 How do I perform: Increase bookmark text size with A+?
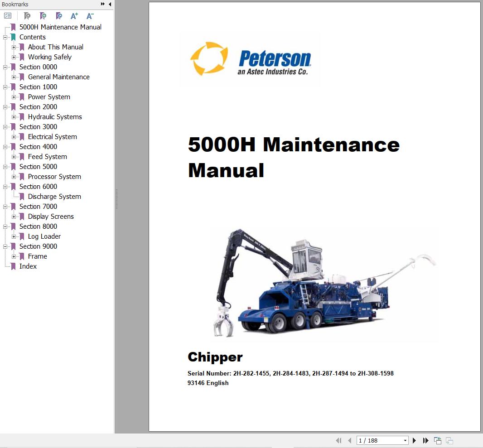[x=74, y=16]
